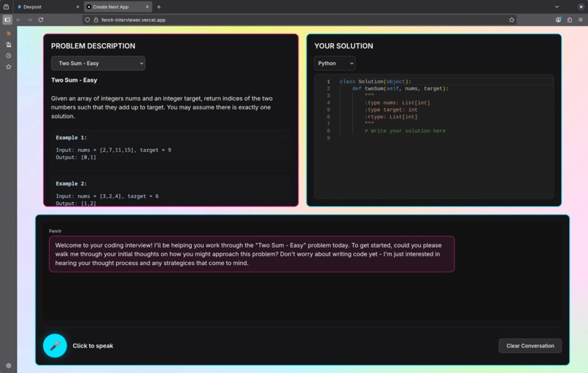Click the address bar URL field
Viewport: 588px width, 373px height.
299,20
